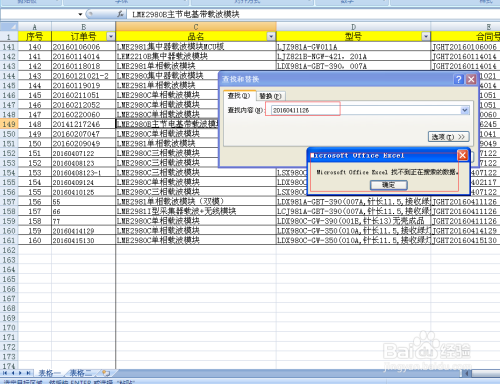Click the insert function fx icon
Image resolution: width=500 pixels, height=384 pixels.
click(x=120, y=14)
